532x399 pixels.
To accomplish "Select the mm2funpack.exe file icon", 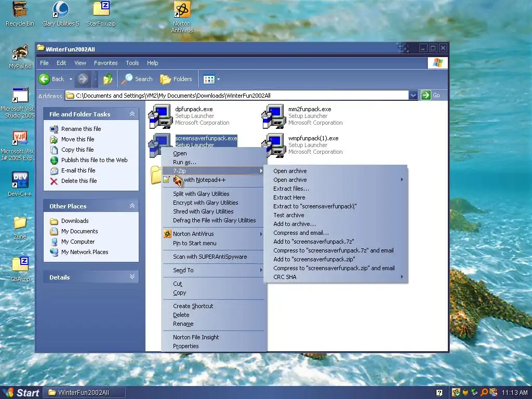I will point(273,116).
